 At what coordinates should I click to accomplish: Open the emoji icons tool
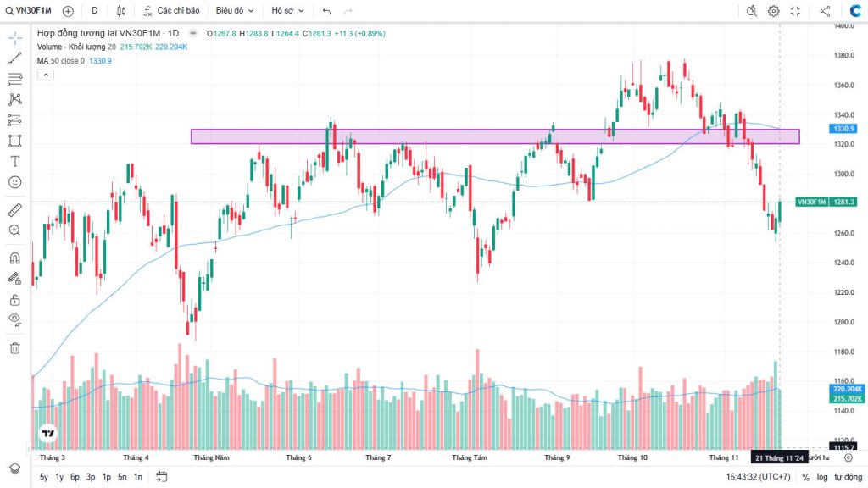(x=14, y=182)
